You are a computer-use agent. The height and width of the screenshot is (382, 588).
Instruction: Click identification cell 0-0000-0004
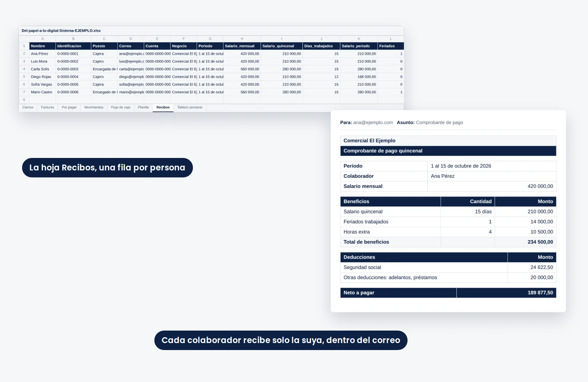(x=73, y=77)
